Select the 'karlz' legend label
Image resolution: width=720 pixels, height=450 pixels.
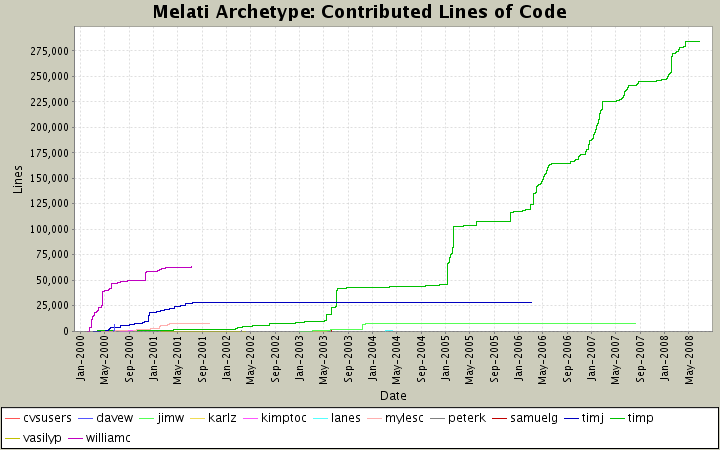click(x=223, y=418)
